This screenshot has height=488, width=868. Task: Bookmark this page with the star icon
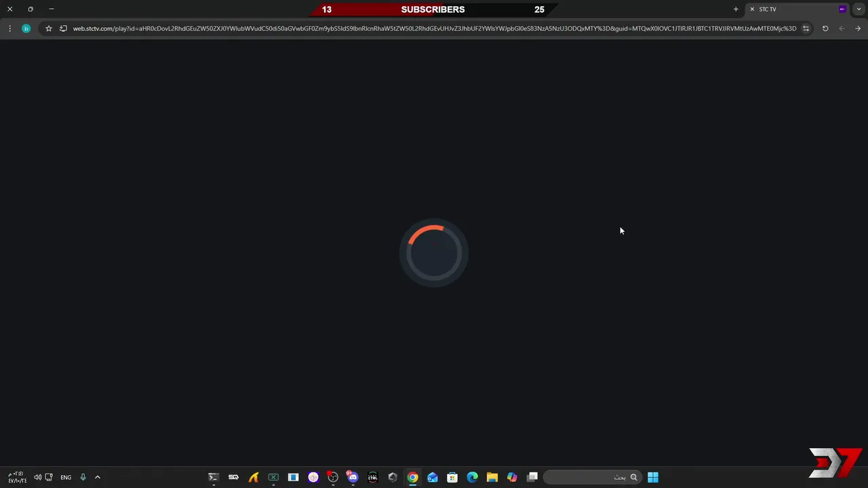click(49, 28)
